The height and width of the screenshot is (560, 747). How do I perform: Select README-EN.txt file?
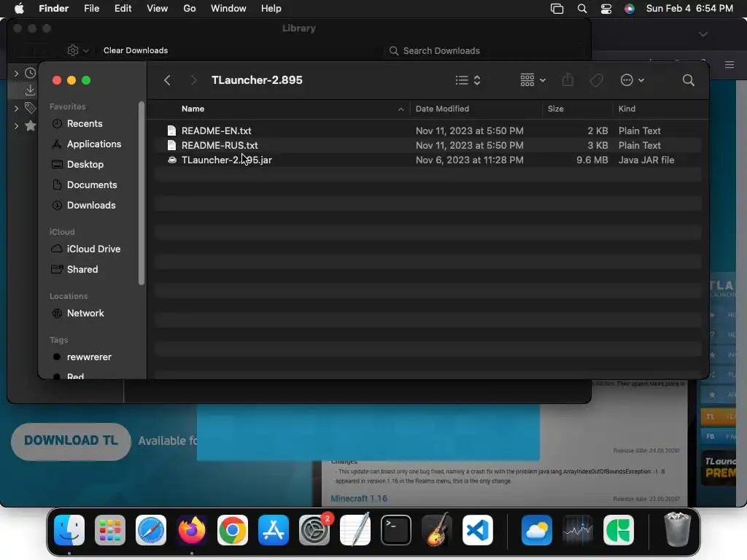427,131
